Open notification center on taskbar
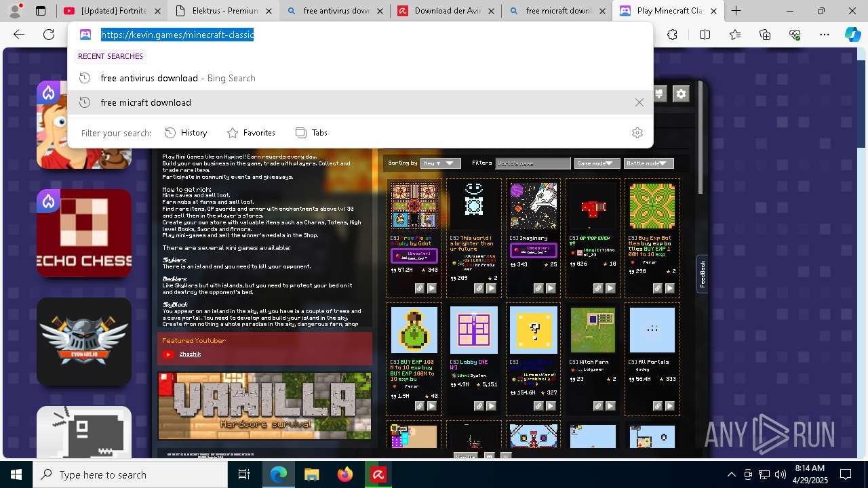Viewport: 868px width, 488px height. [x=846, y=474]
